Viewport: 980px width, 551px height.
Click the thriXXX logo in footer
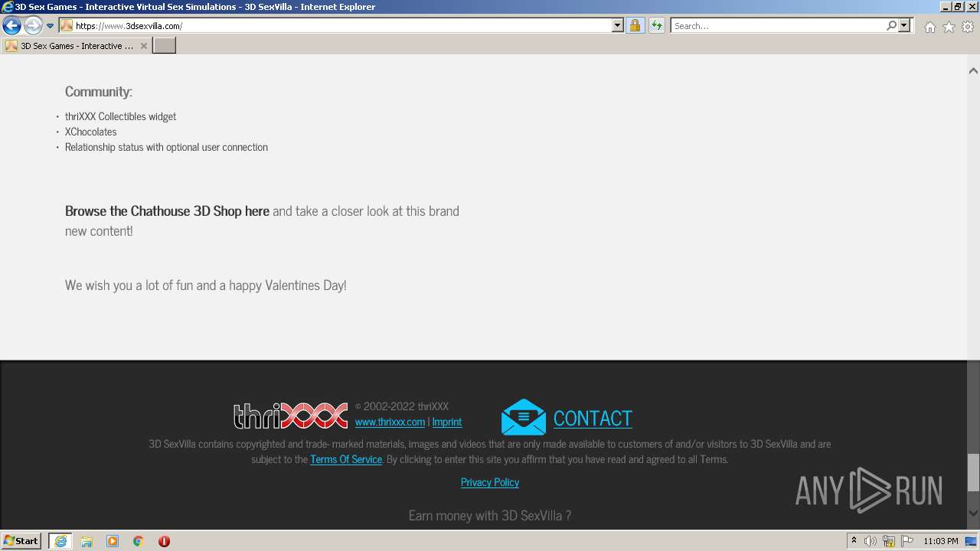291,416
